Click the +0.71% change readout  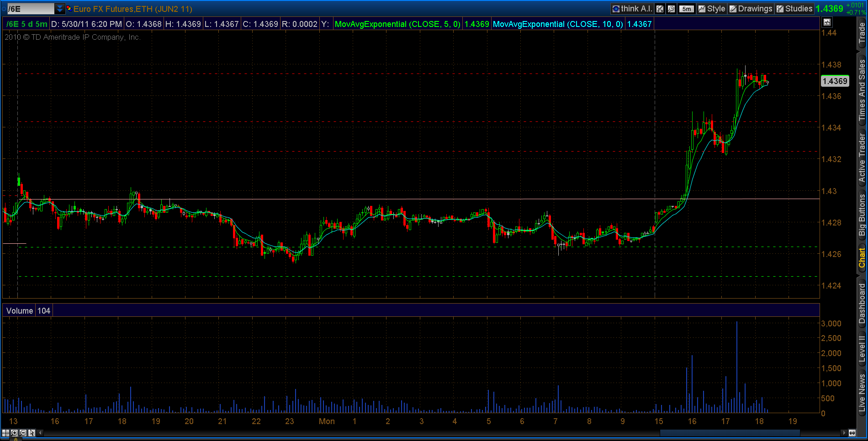coord(856,12)
